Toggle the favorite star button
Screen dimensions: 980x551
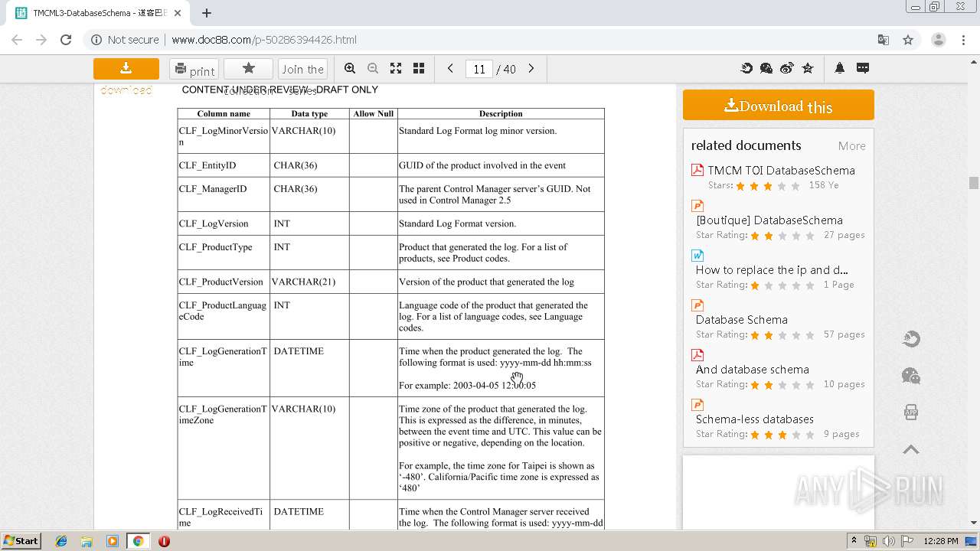pos(248,69)
